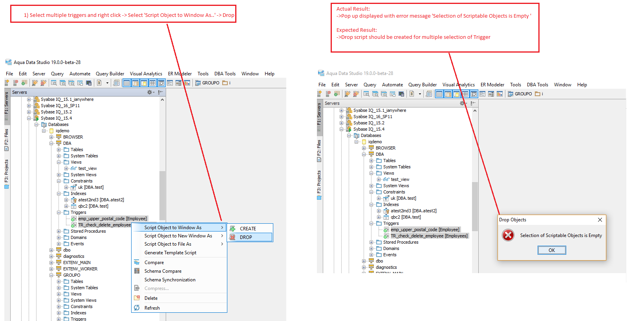This screenshot has width=644, height=321.
Task: Expand the BROWSER schema in the left tree
Action: 51,137
